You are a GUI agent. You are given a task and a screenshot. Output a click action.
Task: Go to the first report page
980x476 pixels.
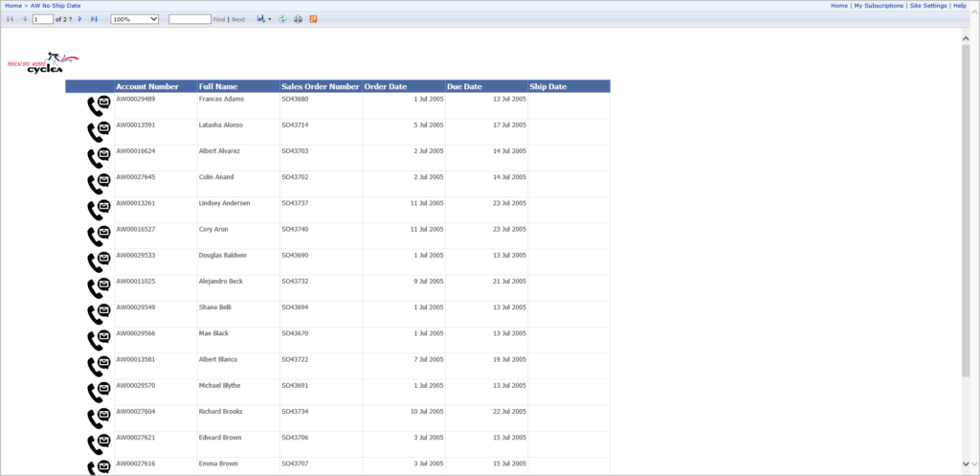click(10, 19)
